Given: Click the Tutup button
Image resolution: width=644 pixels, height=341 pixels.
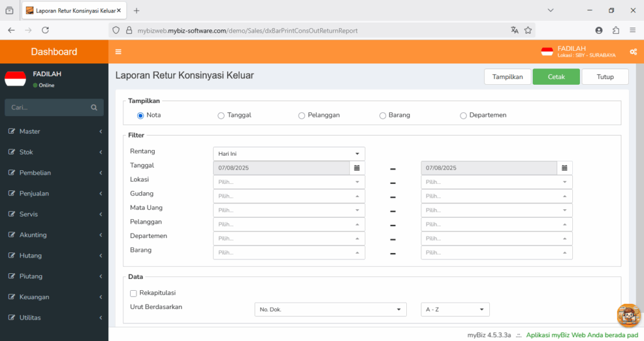Looking at the screenshot, I should click(605, 77).
